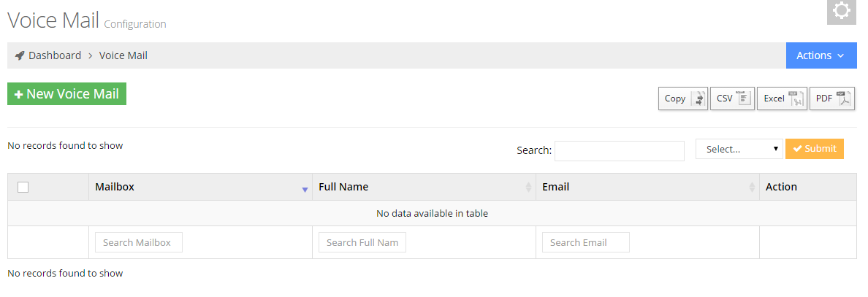868x297 pixels.
Task: Copy table data with Copy button
Action: point(683,99)
